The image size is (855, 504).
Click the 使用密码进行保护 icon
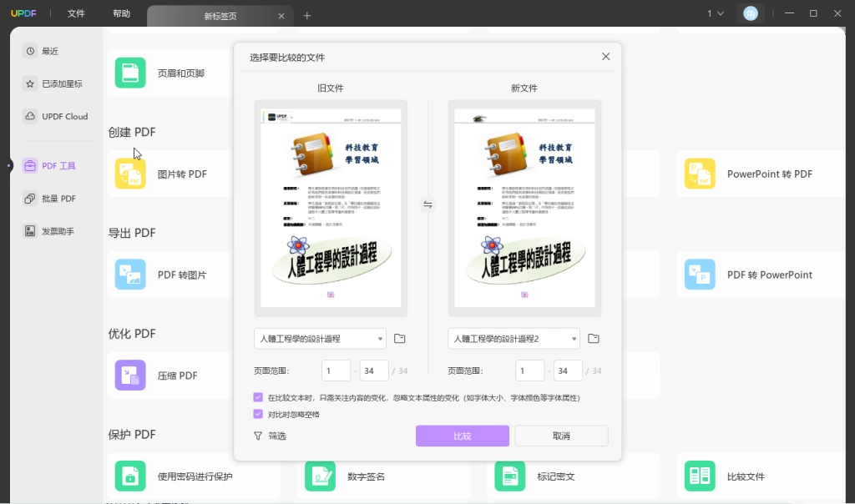click(x=130, y=476)
